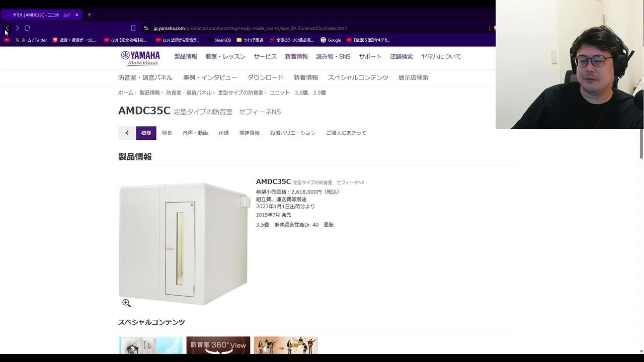Screen dimensions: 644x362
Task: Open the 防音室 360° View thumbnail
Action: 218,345
